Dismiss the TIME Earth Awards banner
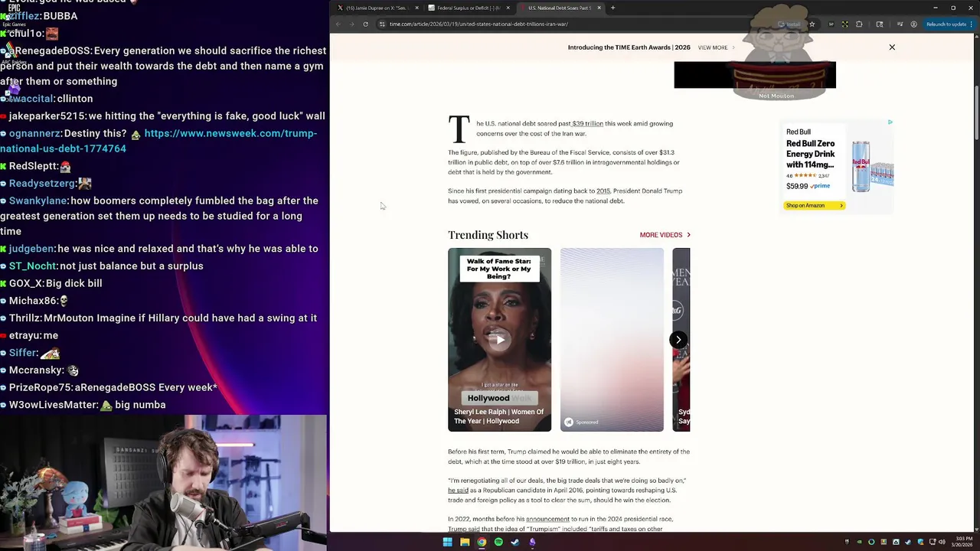 (x=892, y=47)
